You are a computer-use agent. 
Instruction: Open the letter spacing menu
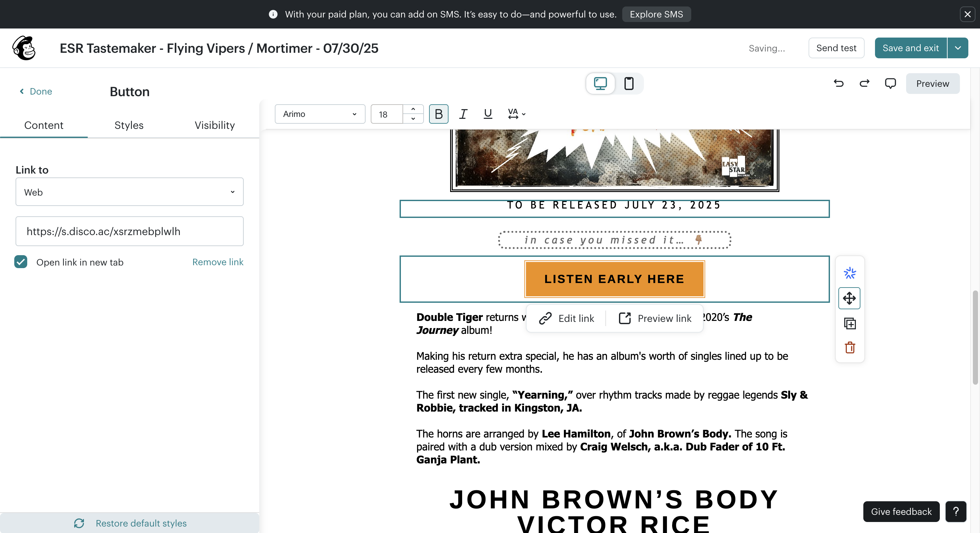pos(517,114)
